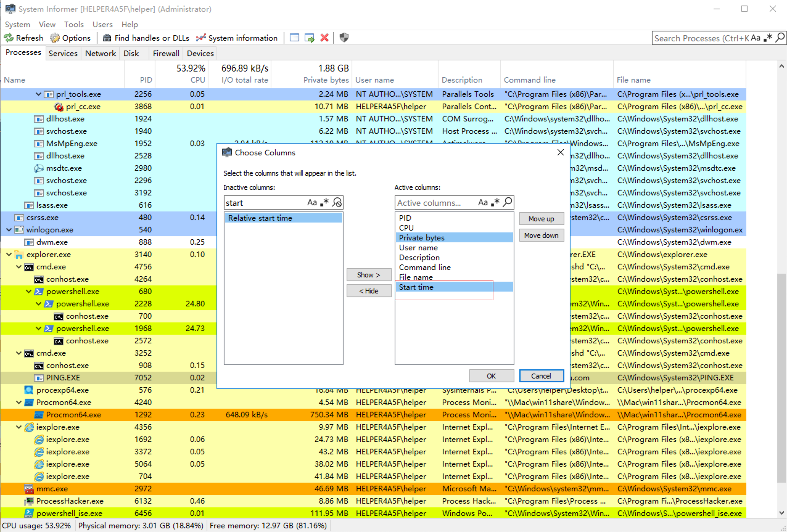Switch to the Services tab
This screenshot has width=787, height=532.
(x=63, y=53)
